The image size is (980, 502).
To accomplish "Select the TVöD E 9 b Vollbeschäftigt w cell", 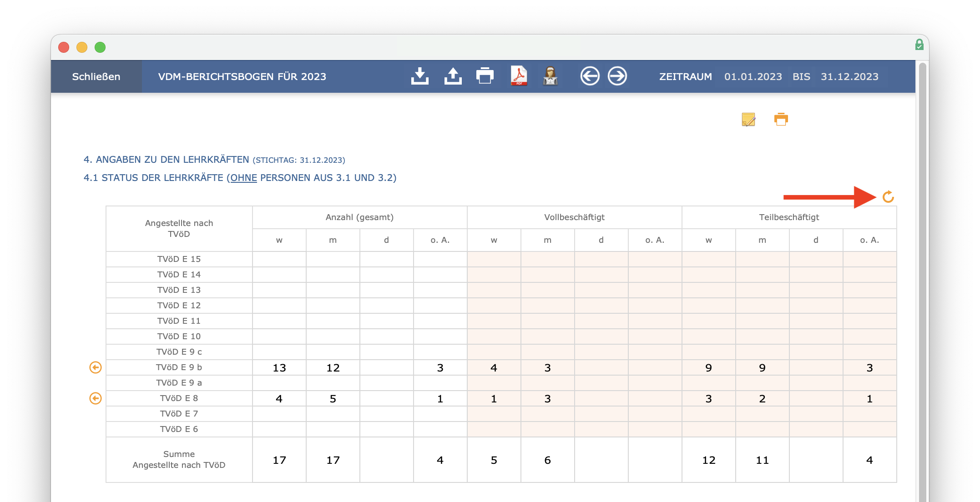I will click(494, 367).
